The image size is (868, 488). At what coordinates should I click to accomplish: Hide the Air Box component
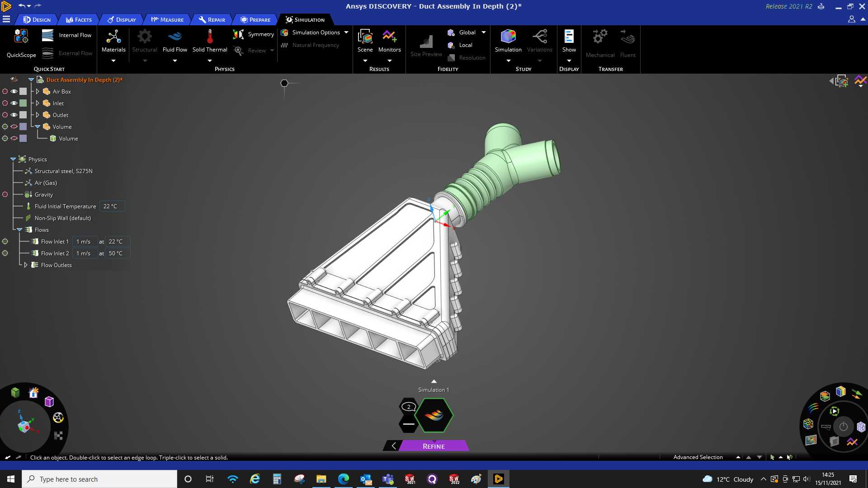point(14,91)
